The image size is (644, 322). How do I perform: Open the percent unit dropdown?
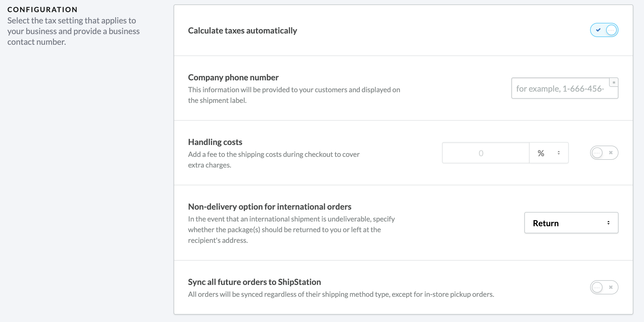click(548, 153)
